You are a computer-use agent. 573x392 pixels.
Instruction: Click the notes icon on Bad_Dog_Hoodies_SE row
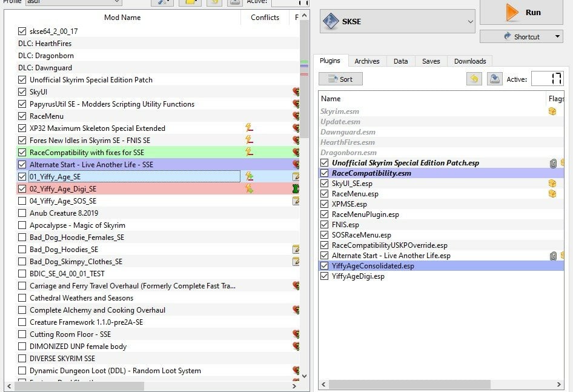[x=296, y=250]
